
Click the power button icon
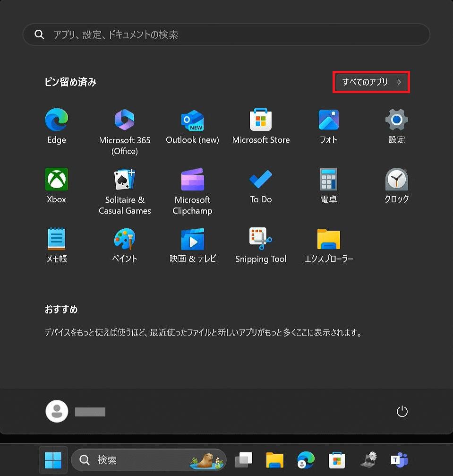click(402, 412)
